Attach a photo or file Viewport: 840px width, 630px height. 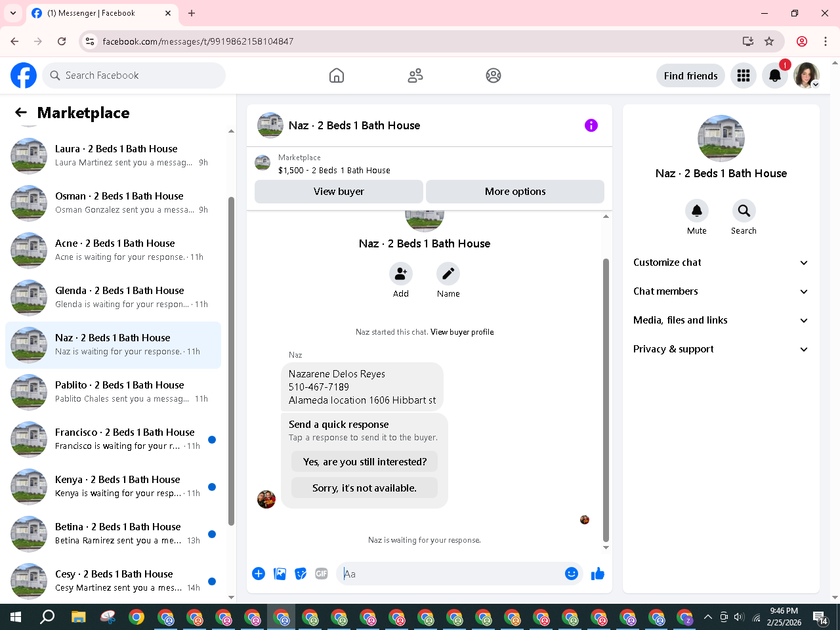tap(280, 574)
